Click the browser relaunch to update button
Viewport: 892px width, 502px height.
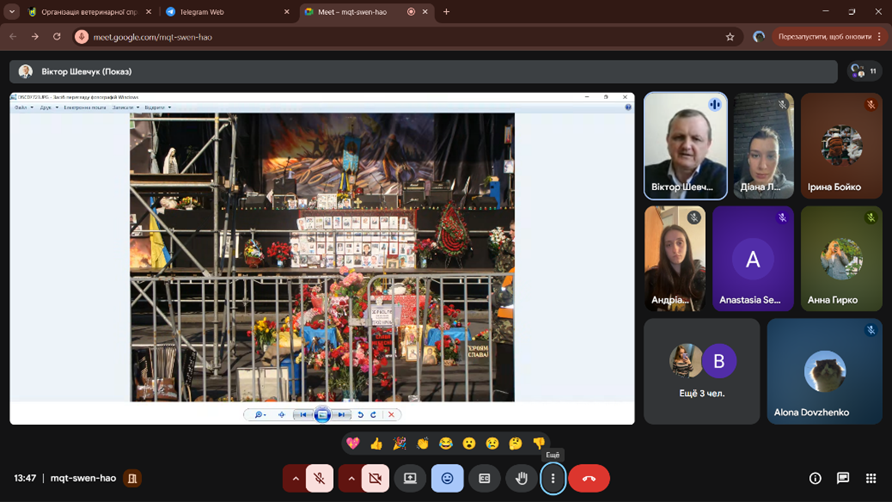[824, 37]
